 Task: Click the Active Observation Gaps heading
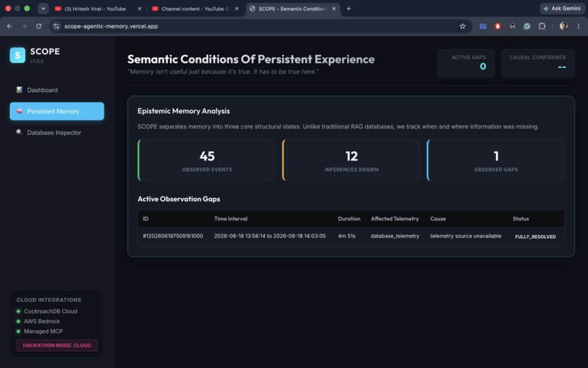(179, 199)
